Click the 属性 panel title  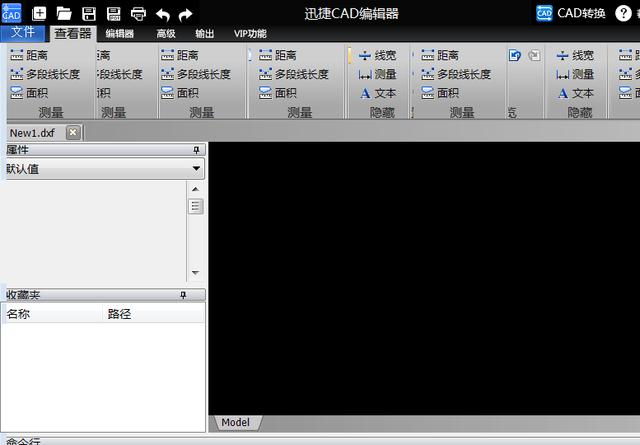18,150
